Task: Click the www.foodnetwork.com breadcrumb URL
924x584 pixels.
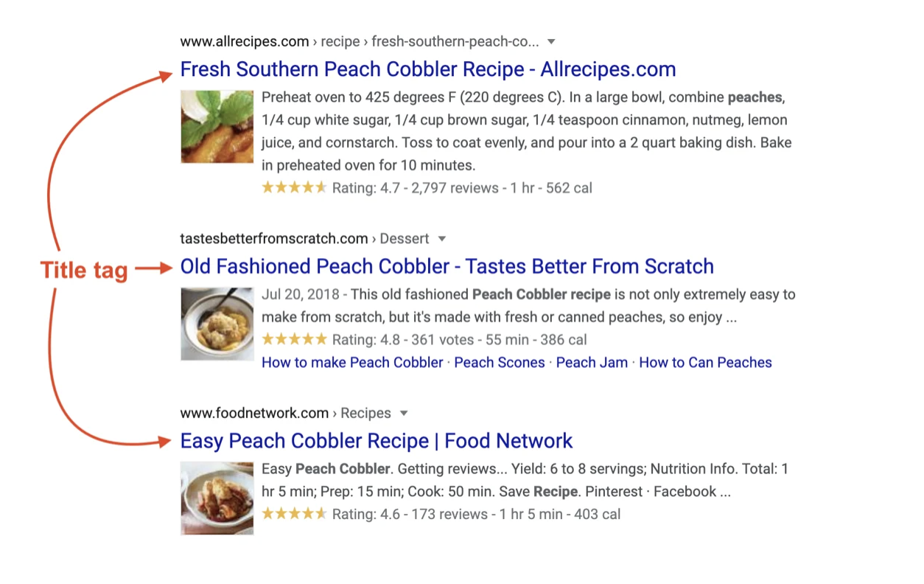Action: [254, 413]
